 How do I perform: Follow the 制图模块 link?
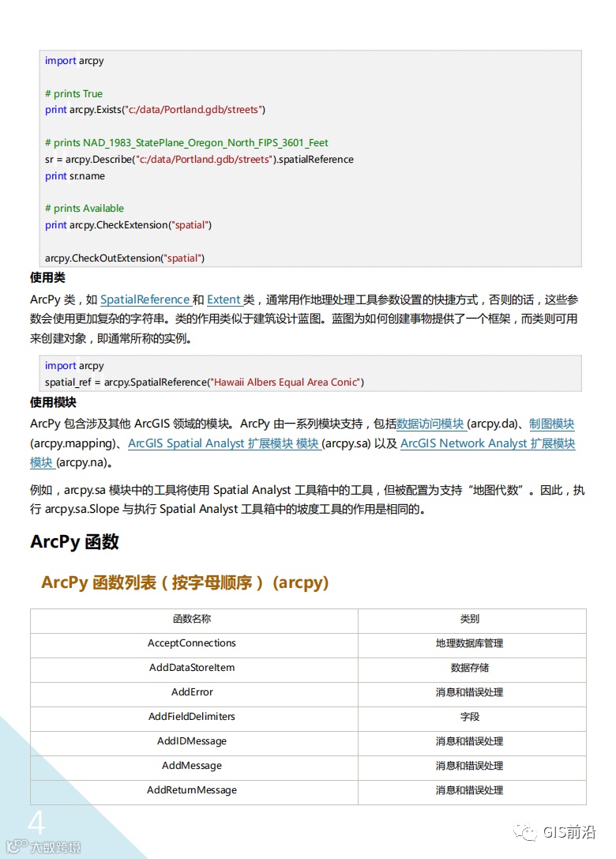[551, 424]
